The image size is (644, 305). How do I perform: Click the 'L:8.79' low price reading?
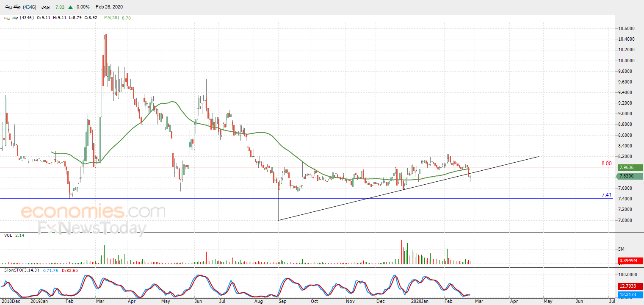pyautogui.click(x=76, y=18)
